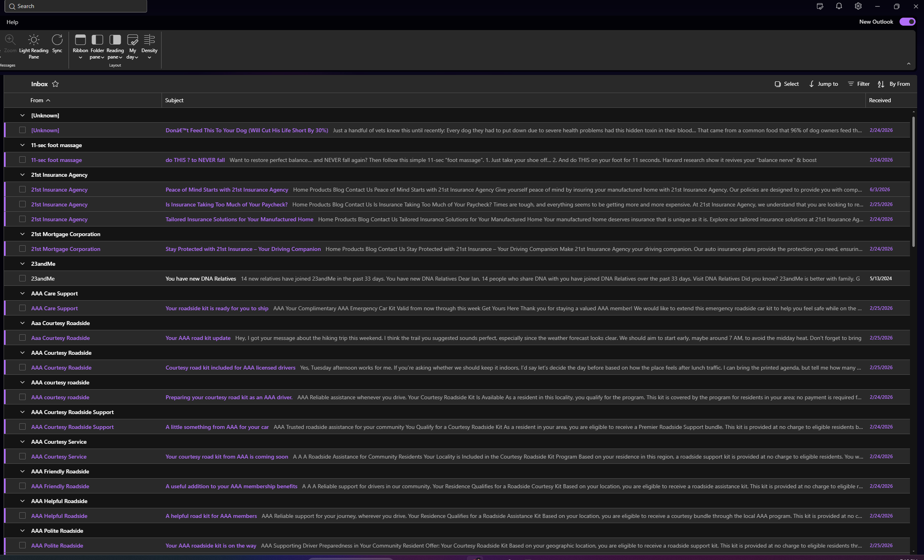The width and height of the screenshot is (924, 560).
Task: Open 'Your AAA roadside kit is on the way' email
Action: point(457,546)
